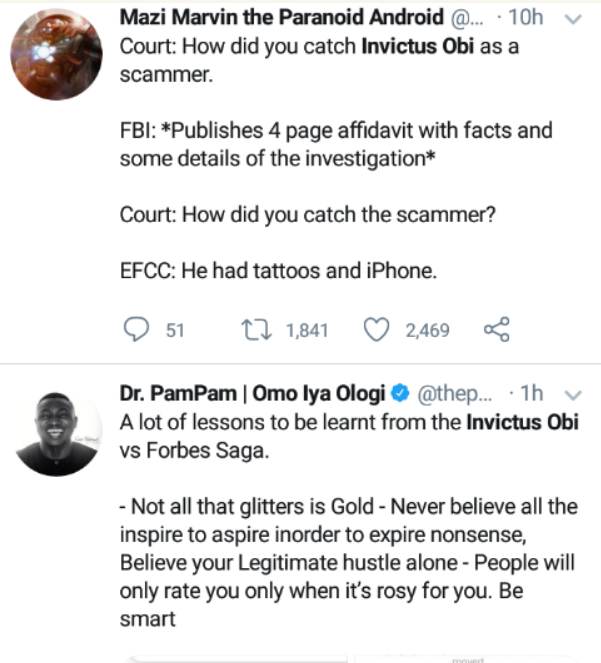Expand the options chevron on Dr. PamPam's tweet
601x663 pixels.
click(x=573, y=395)
